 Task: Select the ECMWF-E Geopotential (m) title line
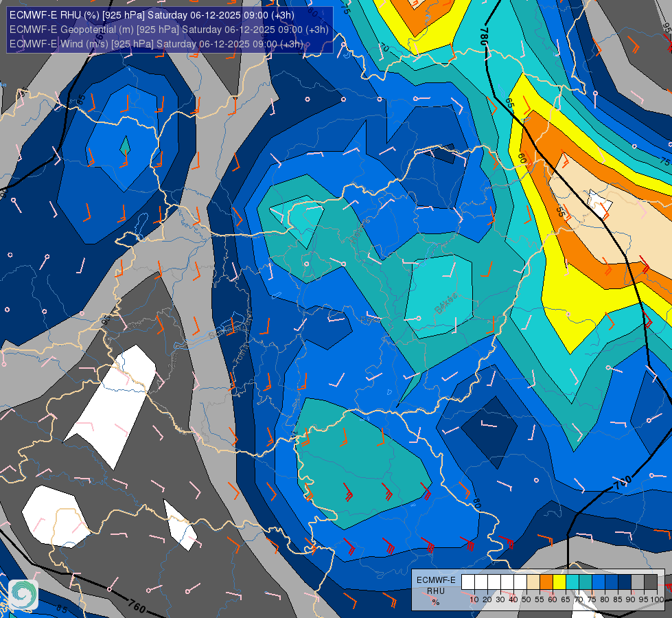169,30
